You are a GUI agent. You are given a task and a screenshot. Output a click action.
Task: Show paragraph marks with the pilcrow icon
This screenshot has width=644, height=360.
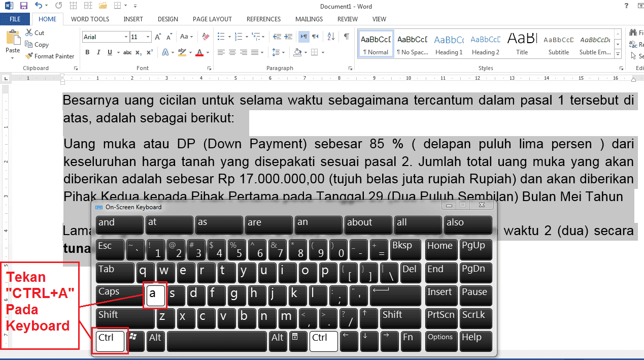click(x=346, y=37)
